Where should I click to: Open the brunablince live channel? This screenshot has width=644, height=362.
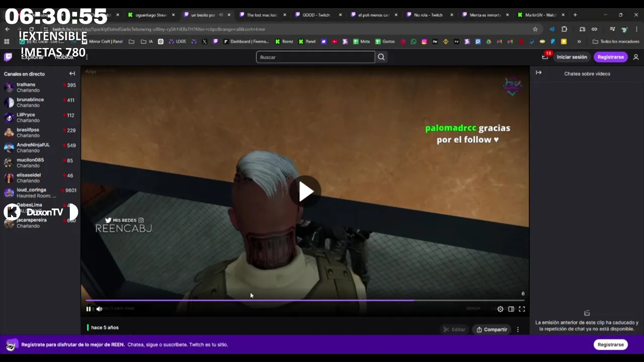40,103
